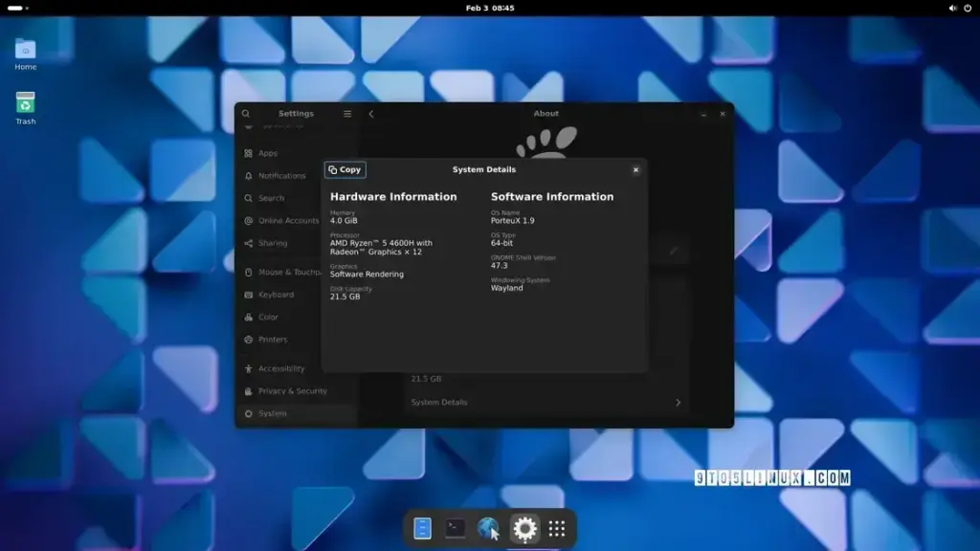Image resolution: width=980 pixels, height=551 pixels.
Task: Close the System Details dialog
Action: (x=635, y=170)
